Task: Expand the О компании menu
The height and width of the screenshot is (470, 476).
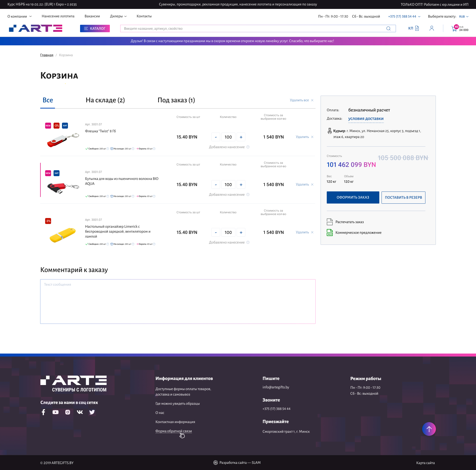Action: click(20, 16)
